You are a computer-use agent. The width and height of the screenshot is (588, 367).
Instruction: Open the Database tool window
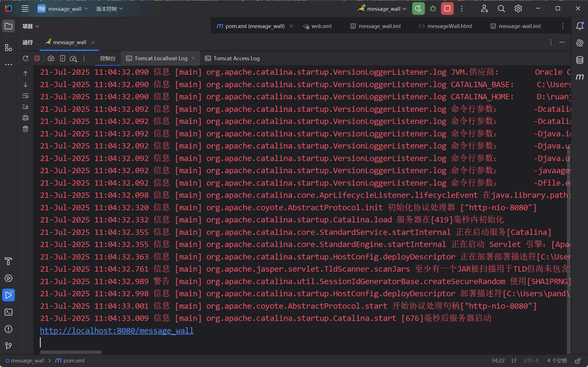tap(580, 60)
